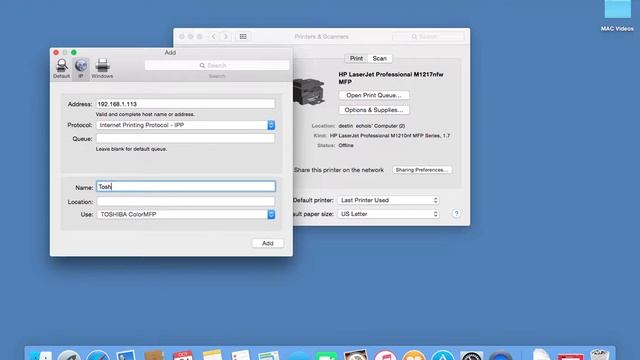Go back in Printers & Scanners window
Screen dimensions: 640x360
[x=213, y=36]
